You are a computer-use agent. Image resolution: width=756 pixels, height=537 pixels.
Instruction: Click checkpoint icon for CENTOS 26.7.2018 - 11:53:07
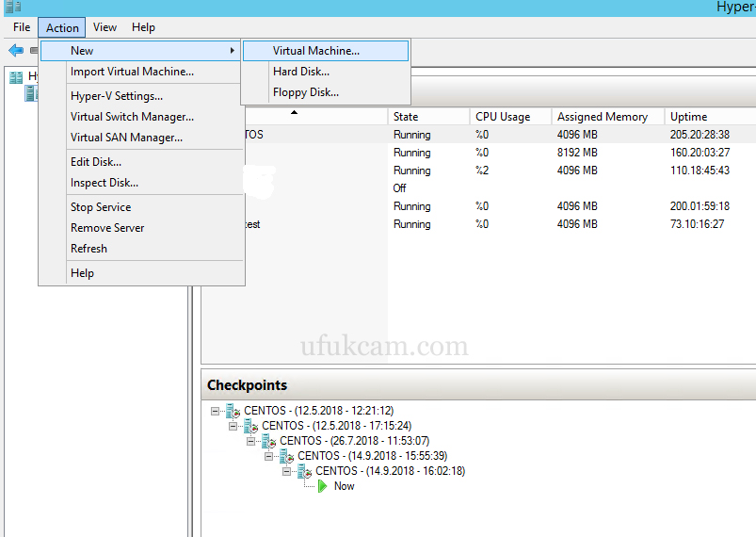(268, 441)
